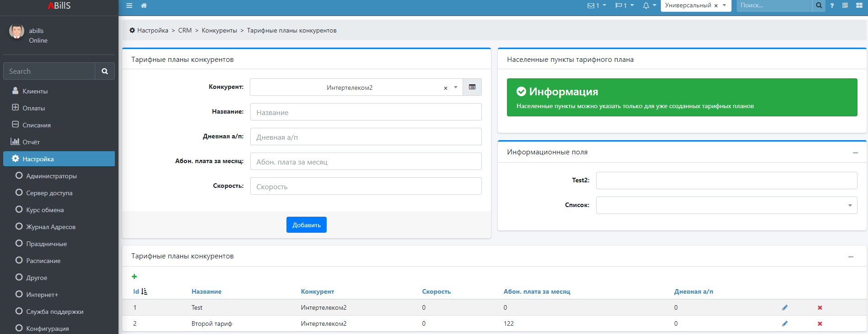Open the competitor list icon button
Screen dimensions: 868x334
pos(472,87)
